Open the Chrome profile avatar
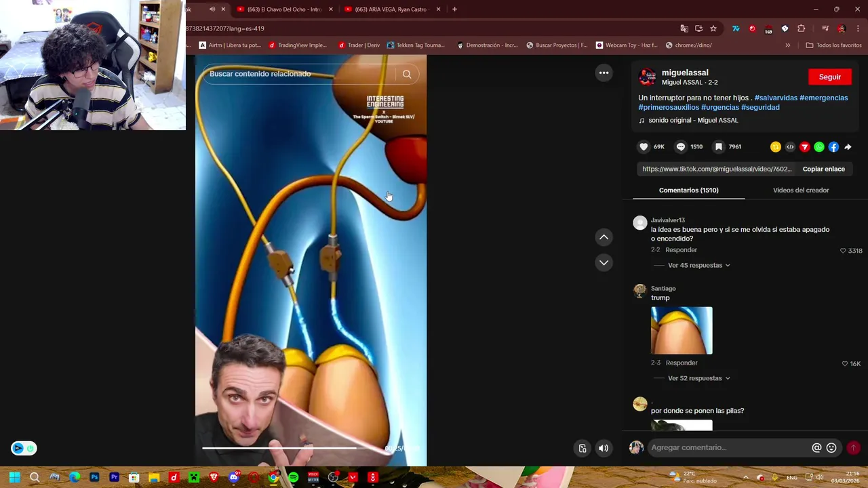This screenshot has height=488, width=868. 842,28
